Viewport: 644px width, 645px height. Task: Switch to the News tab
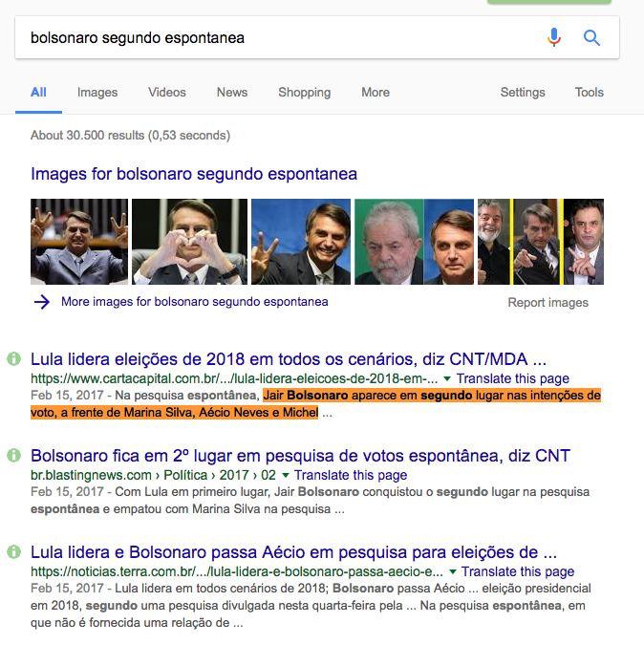(x=232, y=92)
